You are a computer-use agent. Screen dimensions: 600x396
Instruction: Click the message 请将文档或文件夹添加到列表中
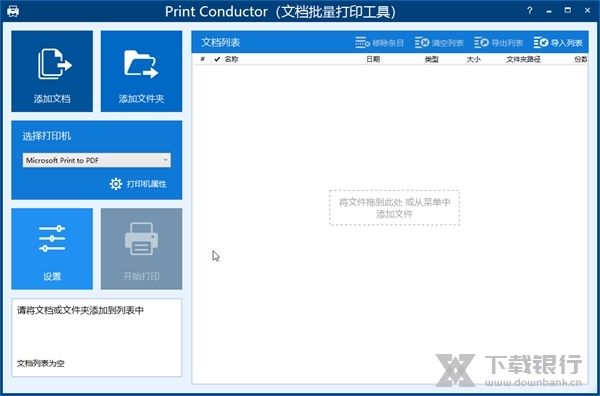click(80, 310)
